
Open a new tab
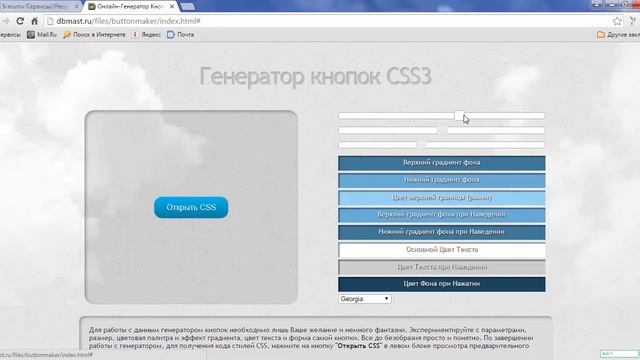(187, 7)
